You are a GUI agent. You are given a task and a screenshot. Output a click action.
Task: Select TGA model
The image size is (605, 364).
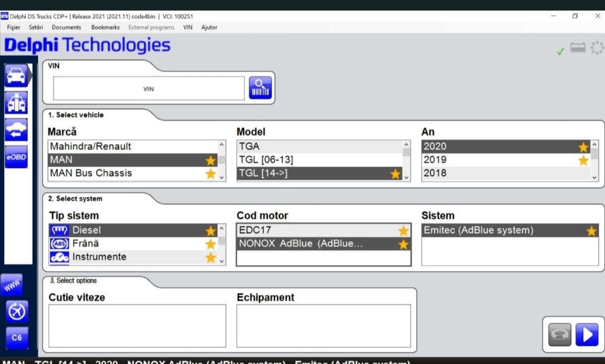[319, 146]
